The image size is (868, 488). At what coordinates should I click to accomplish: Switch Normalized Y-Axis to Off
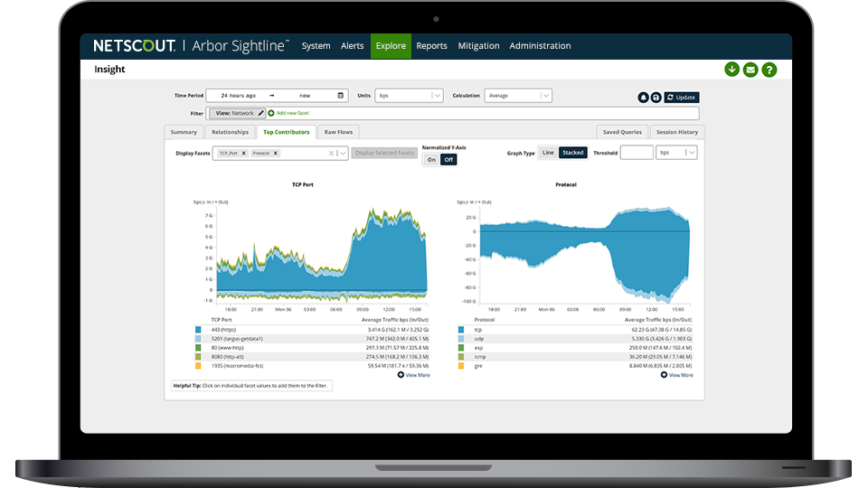pos(448,159)
